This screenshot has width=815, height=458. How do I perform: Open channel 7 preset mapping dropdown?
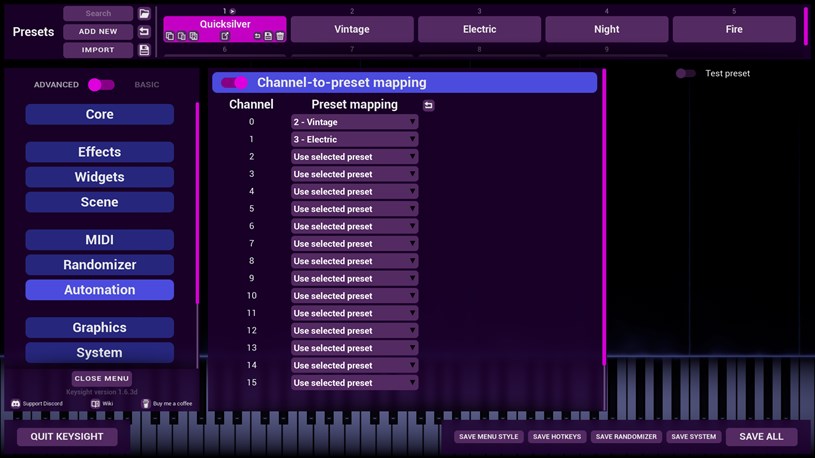click(354, 244)
